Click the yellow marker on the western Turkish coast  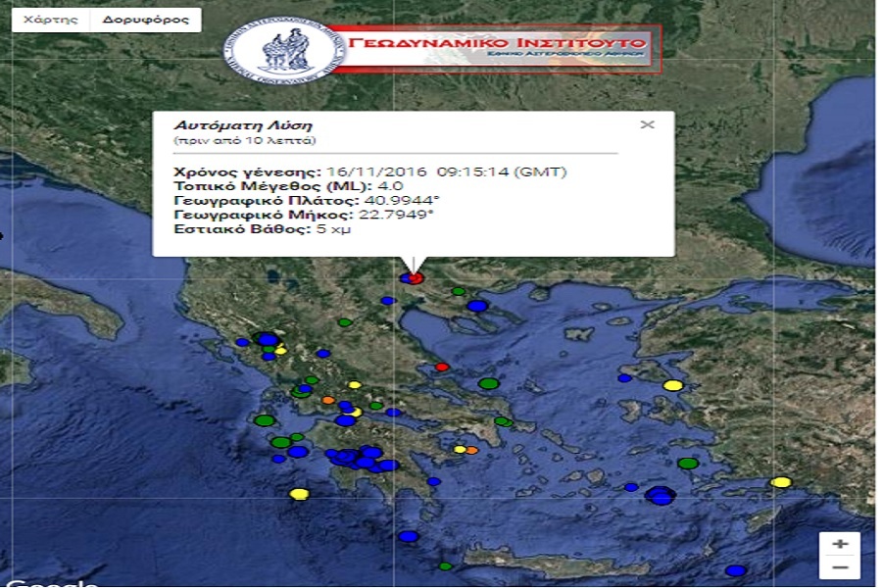click(x=672, y=385)
